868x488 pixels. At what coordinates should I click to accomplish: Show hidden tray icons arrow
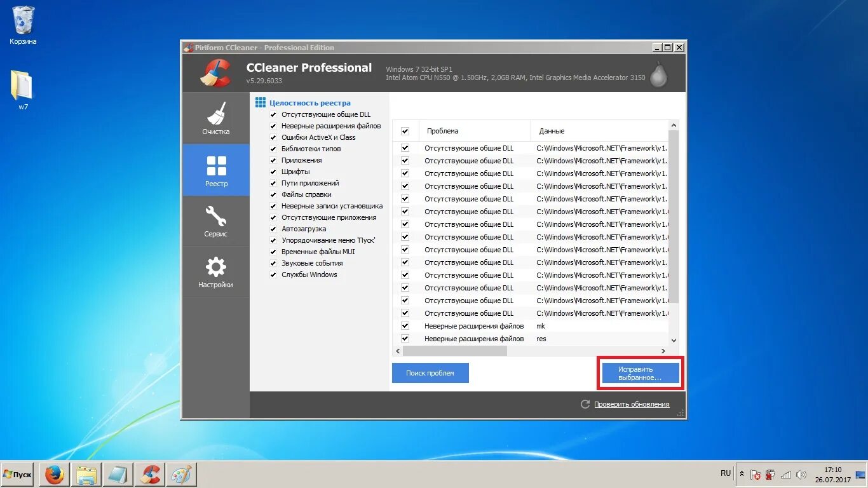[741, 474]
